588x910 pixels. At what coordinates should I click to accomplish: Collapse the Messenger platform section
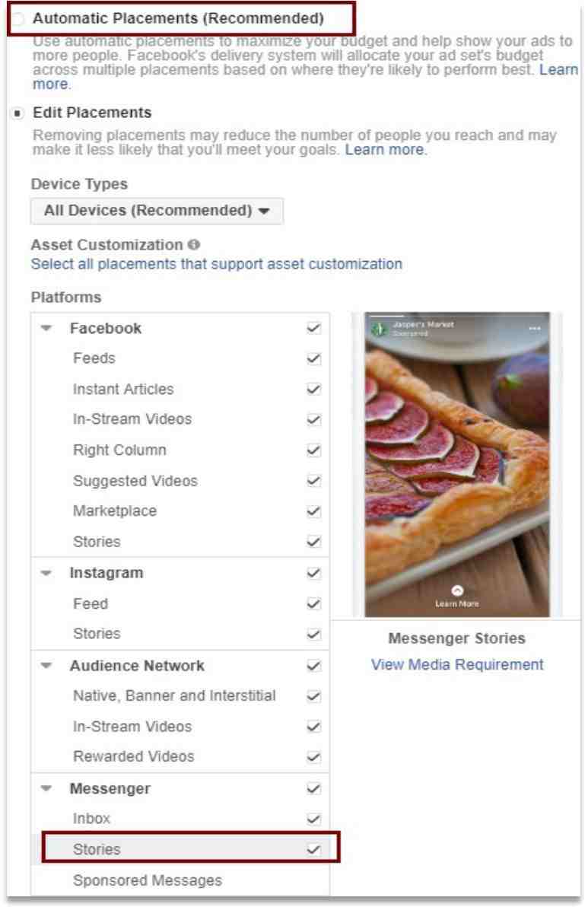click(x=46, y=789)
